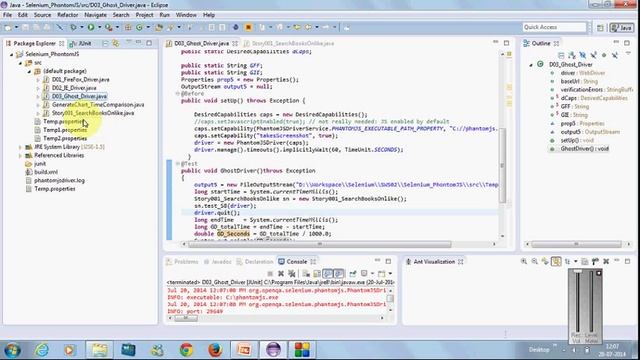Image resolution: width=640 pixels, height=360 pixels.
Task: Click Zoom Out icon in Ant Visualization
Action: point(534,261)
